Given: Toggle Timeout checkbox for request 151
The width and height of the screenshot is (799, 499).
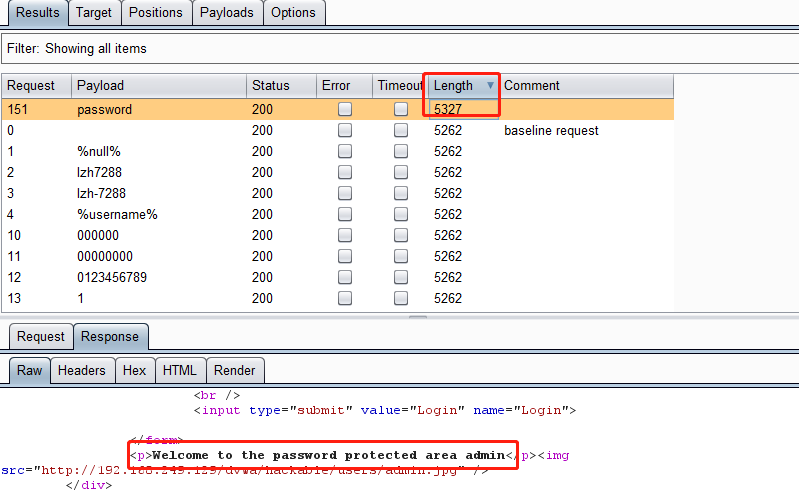Looking at the screenshot, I should (401, 109).
